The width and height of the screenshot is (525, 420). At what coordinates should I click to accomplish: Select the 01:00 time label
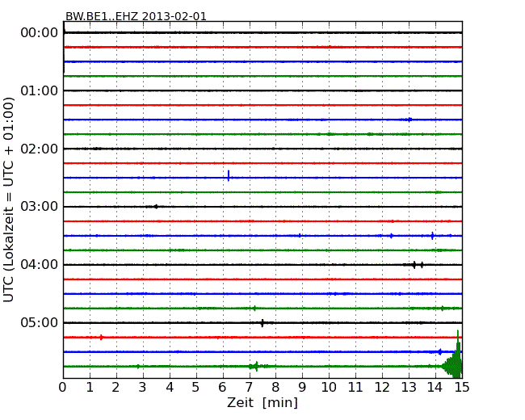pos(40,90)
